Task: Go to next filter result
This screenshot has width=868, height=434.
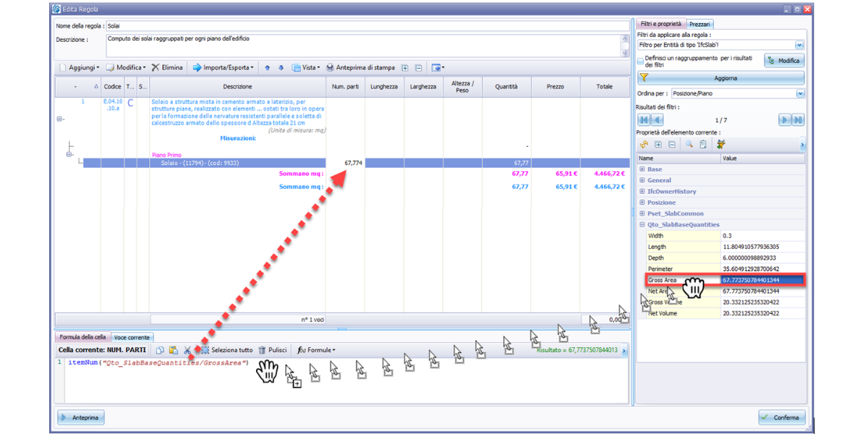Action: click(x=784, y=120)
